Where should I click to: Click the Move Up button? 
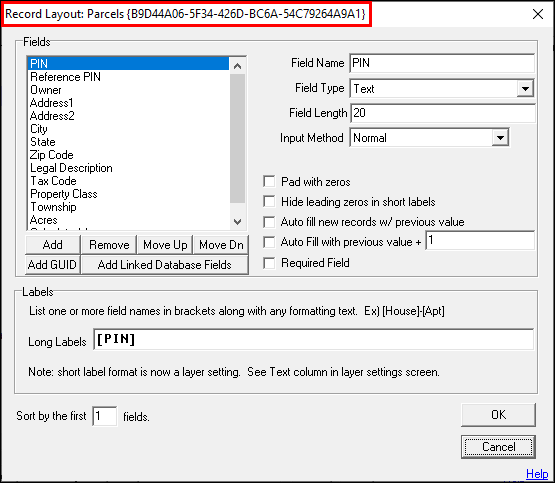pos(165,245)
